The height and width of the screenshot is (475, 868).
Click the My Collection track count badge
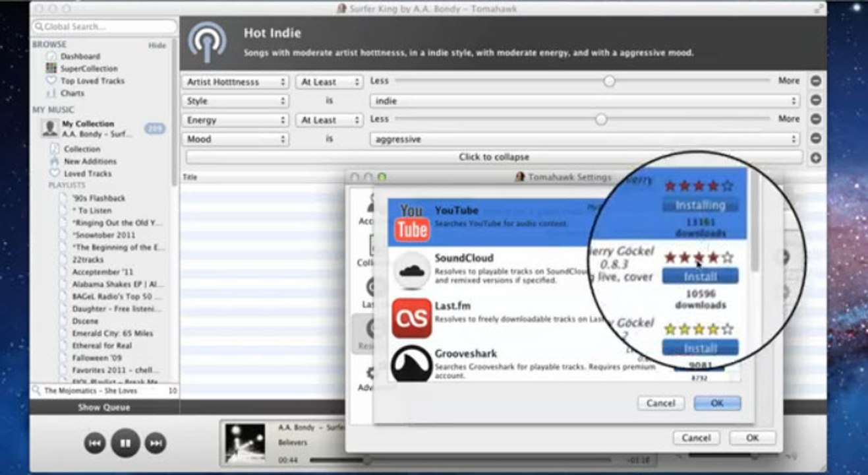coord(155,129)
